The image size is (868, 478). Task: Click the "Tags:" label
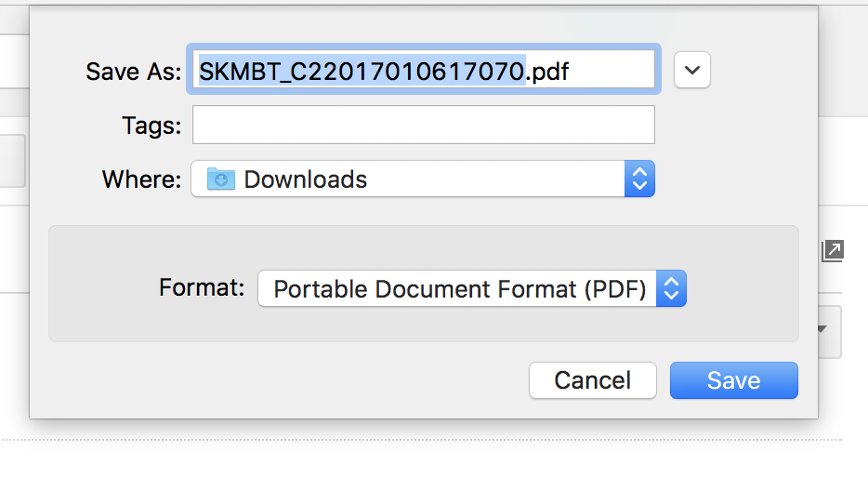click(x=151, y=126)
